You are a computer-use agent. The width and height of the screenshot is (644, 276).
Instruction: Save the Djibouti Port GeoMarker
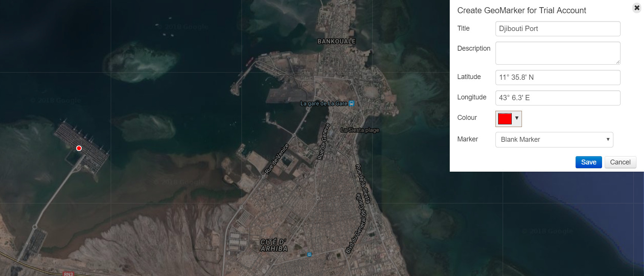click(588, 162)
